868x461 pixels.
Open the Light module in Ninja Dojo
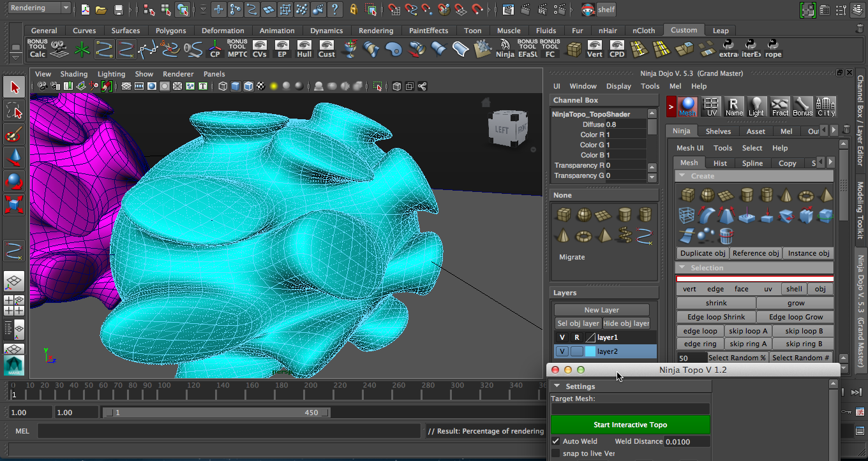click(756, 106)
